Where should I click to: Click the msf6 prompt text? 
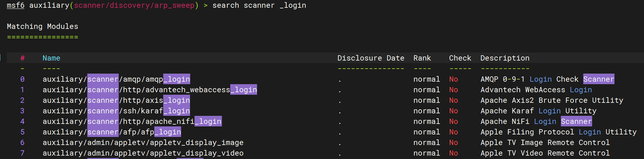tap(16, 6)
